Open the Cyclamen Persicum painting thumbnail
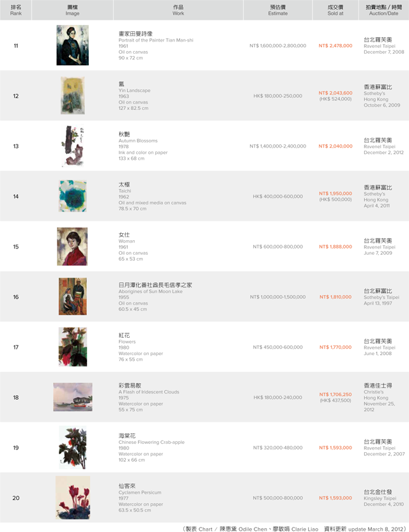The height and width of the screenshot is (532, 409). 73,498
